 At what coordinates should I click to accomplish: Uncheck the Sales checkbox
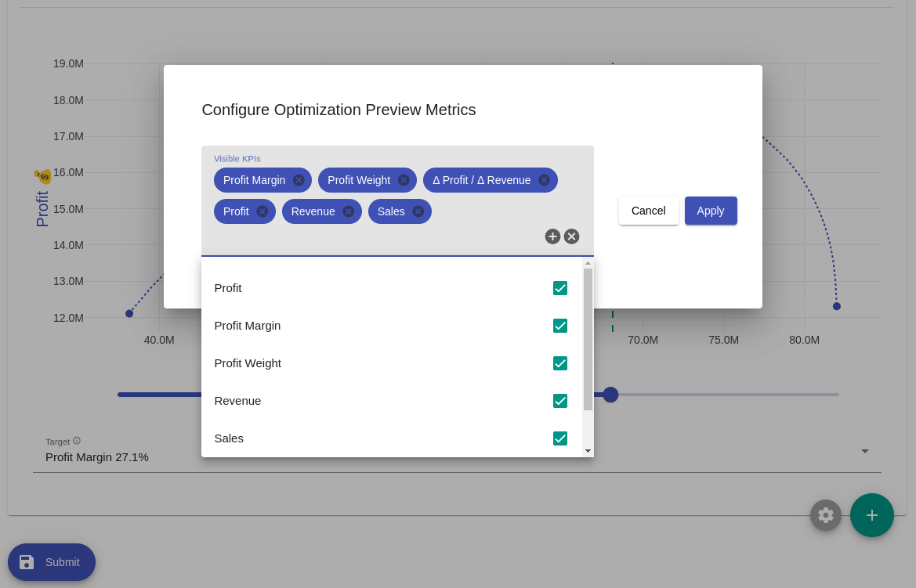pos(559,438)
